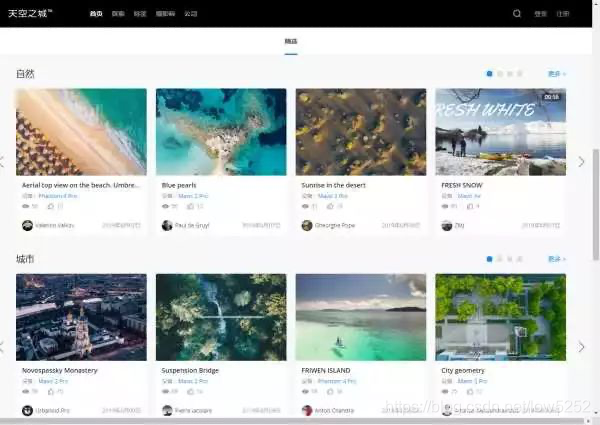Advance 城市 carousel with right arrow

point(581,347)
